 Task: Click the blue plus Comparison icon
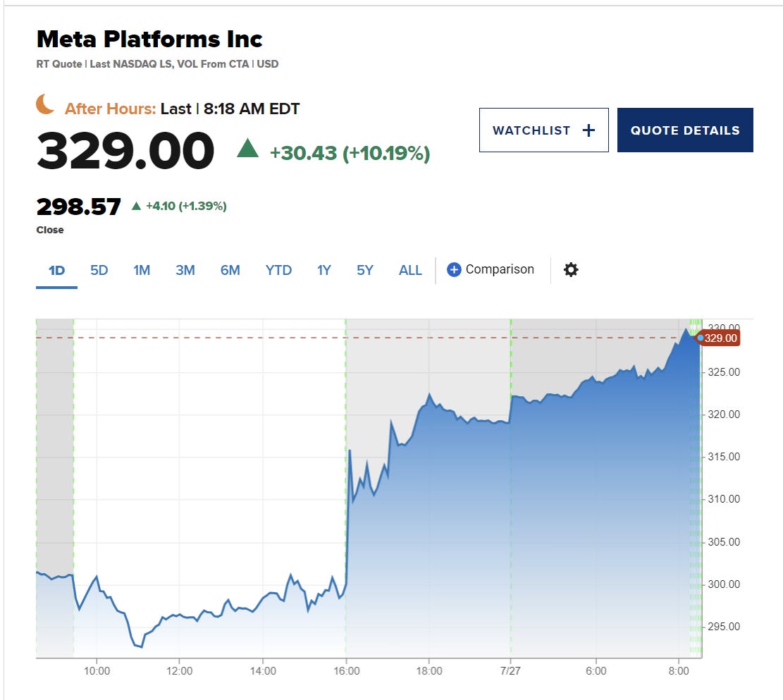click(454, 269)
